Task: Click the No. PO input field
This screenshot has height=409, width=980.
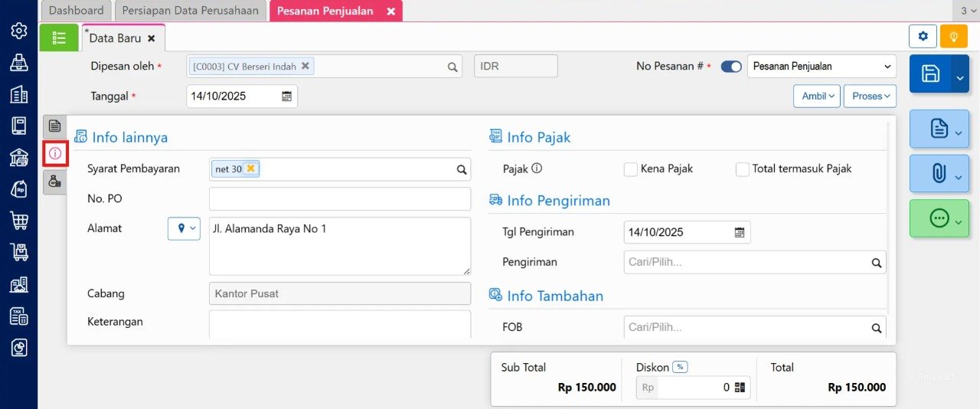Action: click(340, 199)
